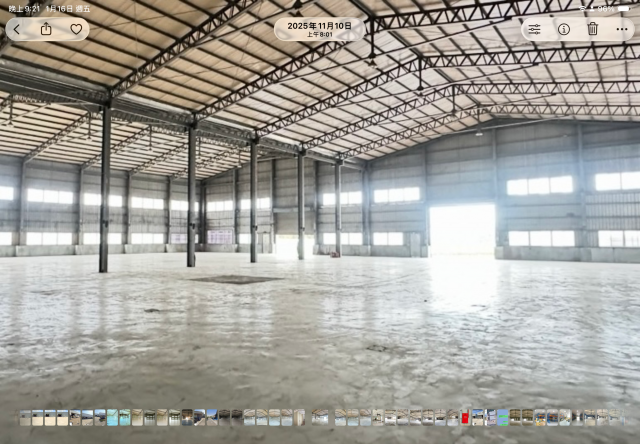Screen dimensions: 640x444
Task: Select the first thumbnail at filmstrip start
Action: (25, 417)
